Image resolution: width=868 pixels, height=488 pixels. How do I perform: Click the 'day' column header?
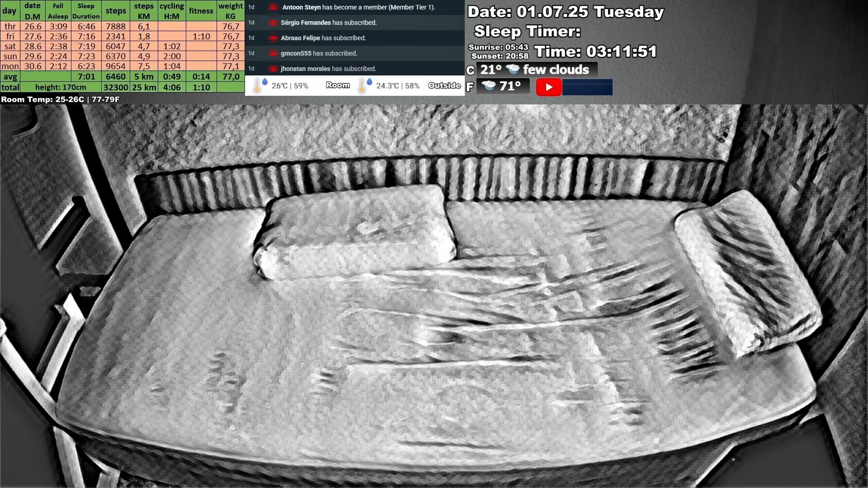(x=9, y=11)
